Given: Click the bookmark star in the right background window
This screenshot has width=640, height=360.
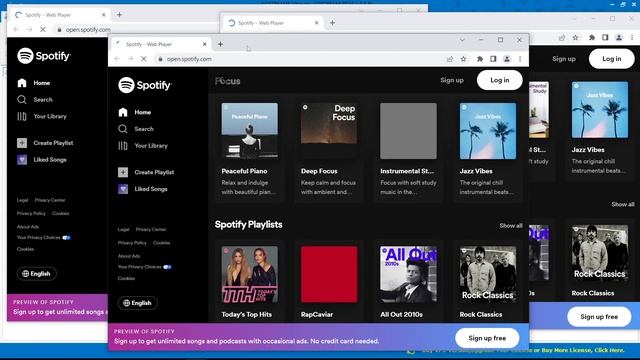Looking at the screenshot, I should (576, 38).
